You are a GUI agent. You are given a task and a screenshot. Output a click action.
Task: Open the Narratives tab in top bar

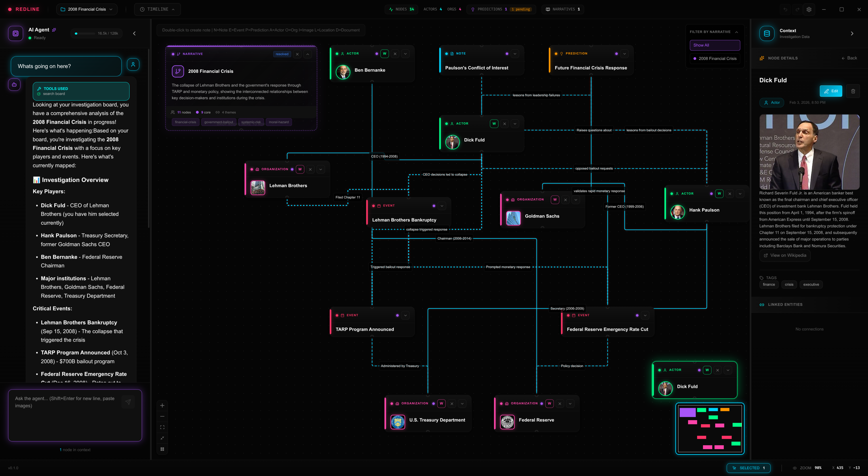coord(563,9)
